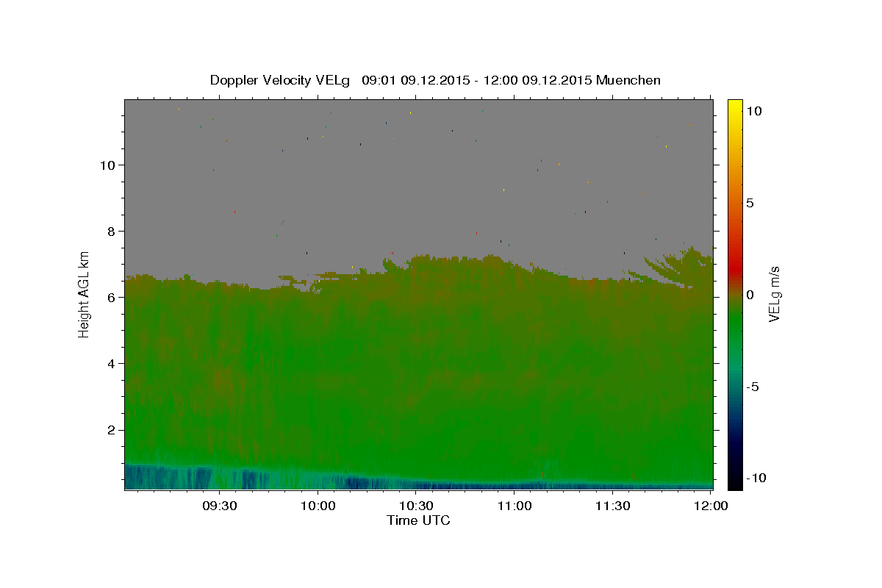Click the colorbar value -5 label

click(753, 387)
